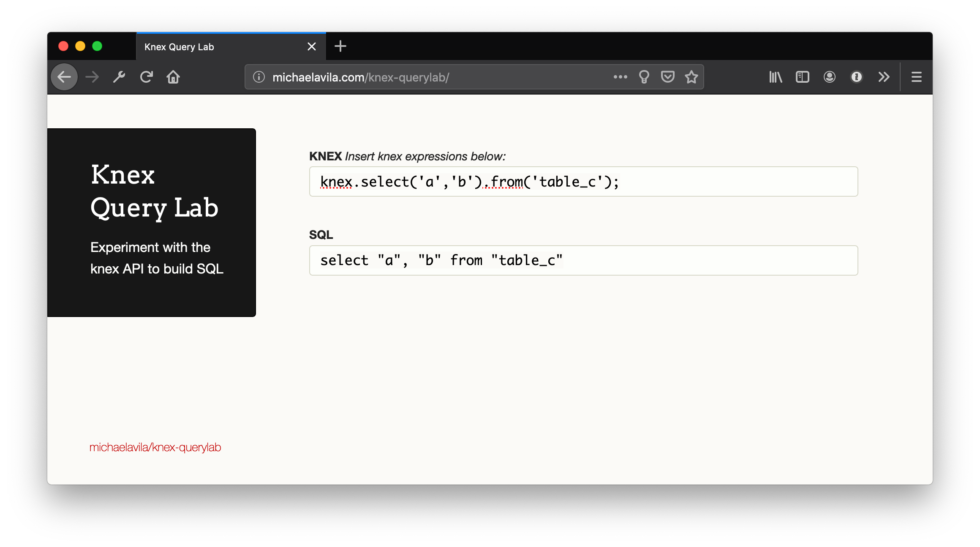Open the hamburger application menu

pos(917,77)
